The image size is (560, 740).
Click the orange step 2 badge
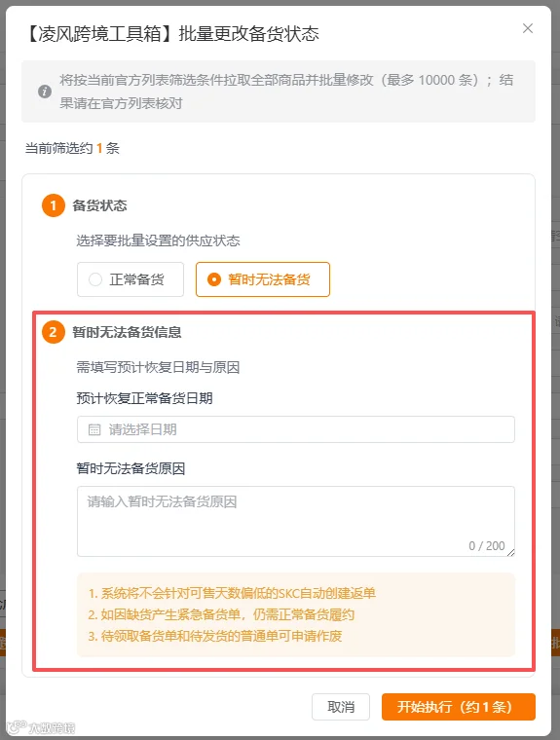(54, 332)
